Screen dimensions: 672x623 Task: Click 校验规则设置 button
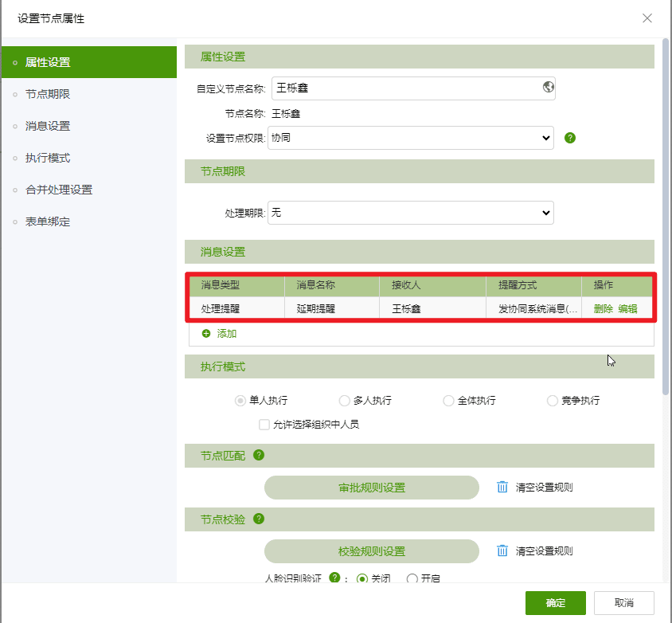coord(372,551)
